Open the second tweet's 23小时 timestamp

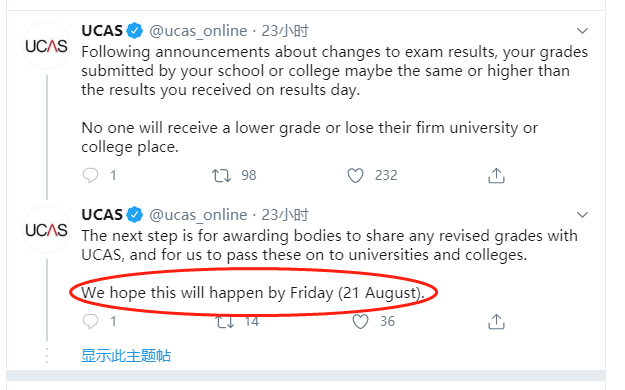click(x=285, y=215)
